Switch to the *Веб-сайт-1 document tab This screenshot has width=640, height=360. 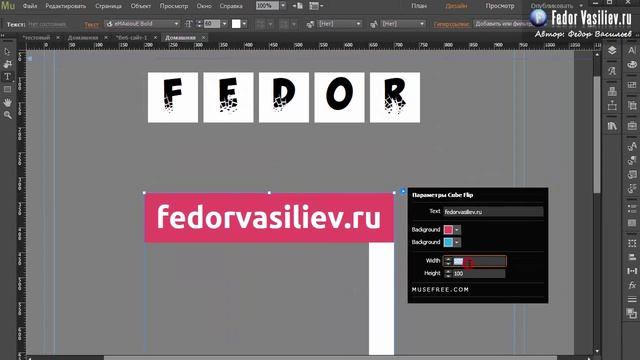[x=131, y=38]
